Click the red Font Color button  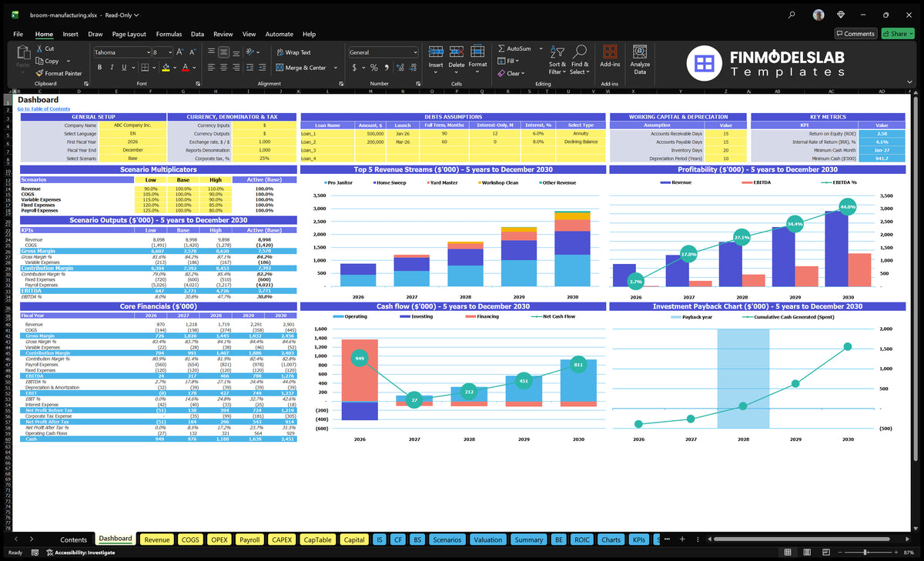184,68
